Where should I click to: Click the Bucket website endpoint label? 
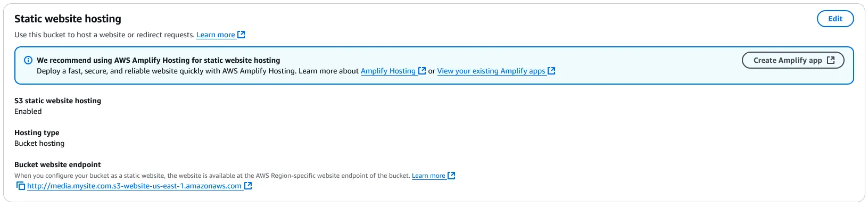57,164
